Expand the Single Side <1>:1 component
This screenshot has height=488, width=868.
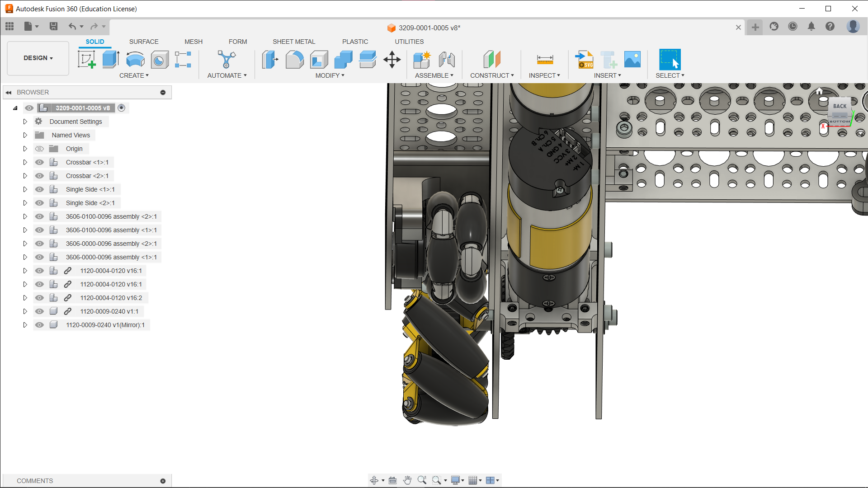[25, 189]
